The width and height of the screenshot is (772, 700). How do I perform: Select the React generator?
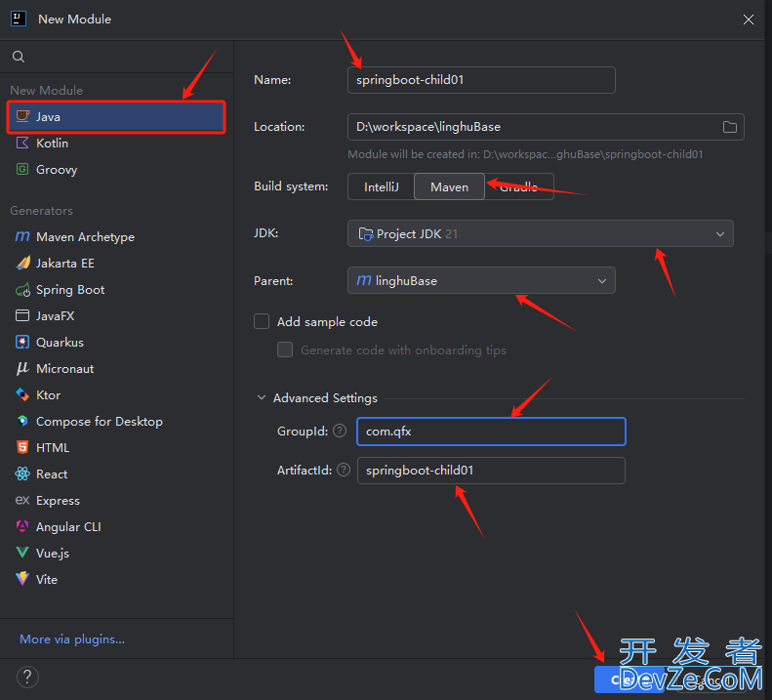click(x=116, y=474)
